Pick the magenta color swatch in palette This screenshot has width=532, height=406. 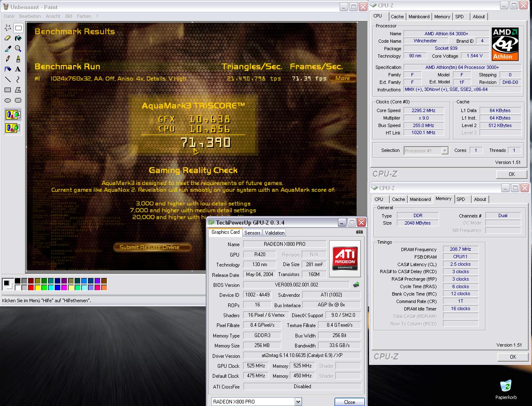click(64, 287)
